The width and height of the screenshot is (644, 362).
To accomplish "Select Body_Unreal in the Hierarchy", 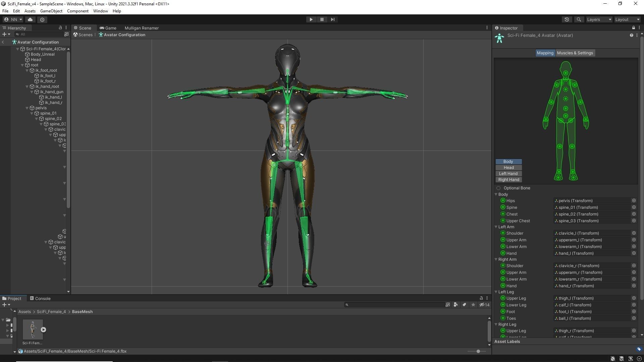I will [x=42, y=54].
